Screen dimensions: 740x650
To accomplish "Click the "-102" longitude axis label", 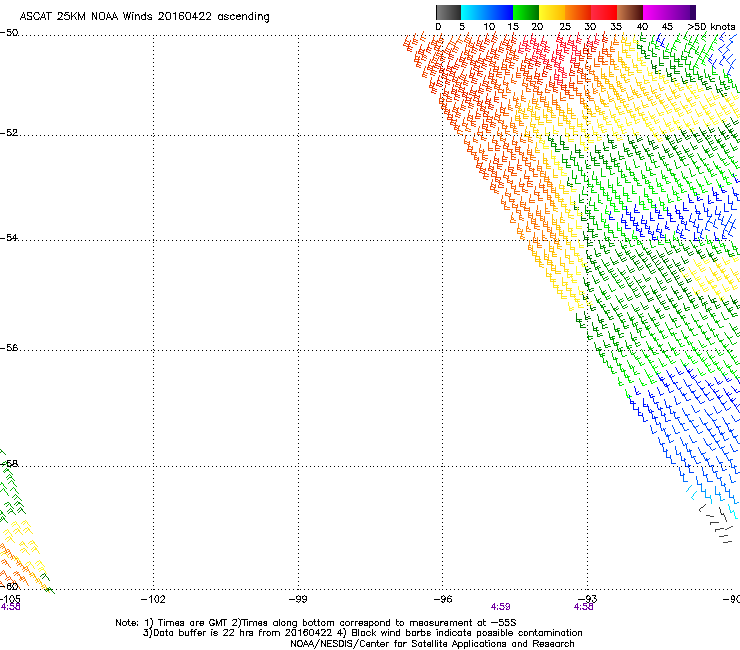I will click(153, 599).
